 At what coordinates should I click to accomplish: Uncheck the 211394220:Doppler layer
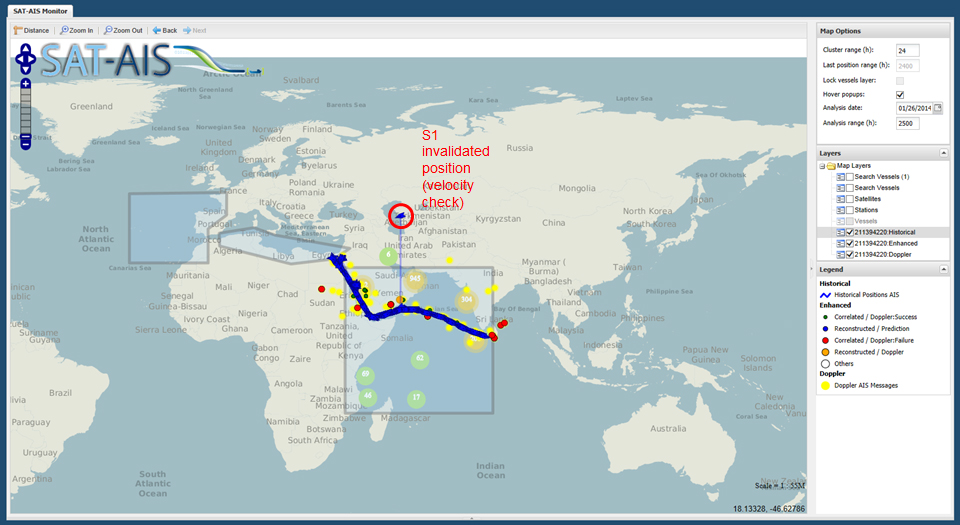click(850, 255)
